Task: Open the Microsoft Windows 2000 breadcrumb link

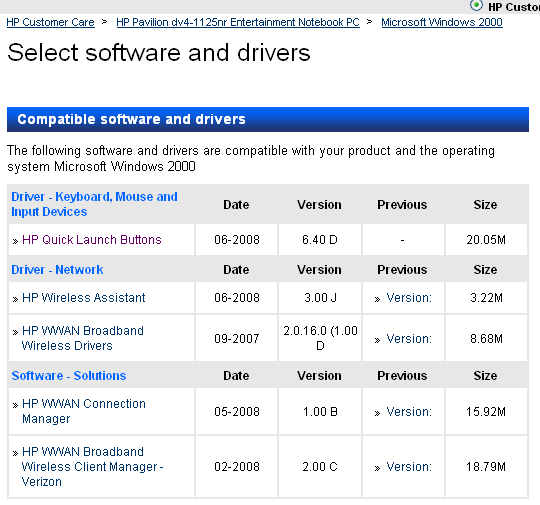Action: (442, 22)
